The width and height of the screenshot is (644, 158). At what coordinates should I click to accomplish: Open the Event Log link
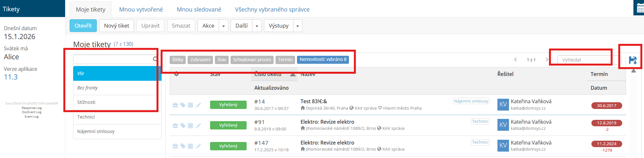(31, 117)
